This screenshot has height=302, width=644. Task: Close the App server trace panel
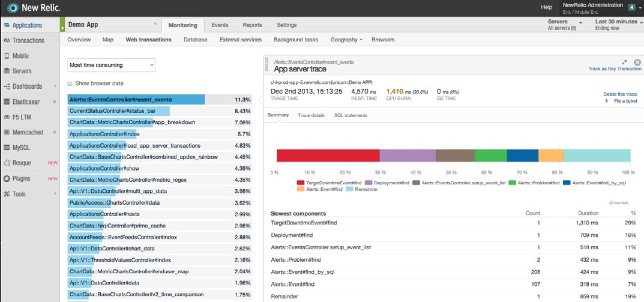point(637,62)
